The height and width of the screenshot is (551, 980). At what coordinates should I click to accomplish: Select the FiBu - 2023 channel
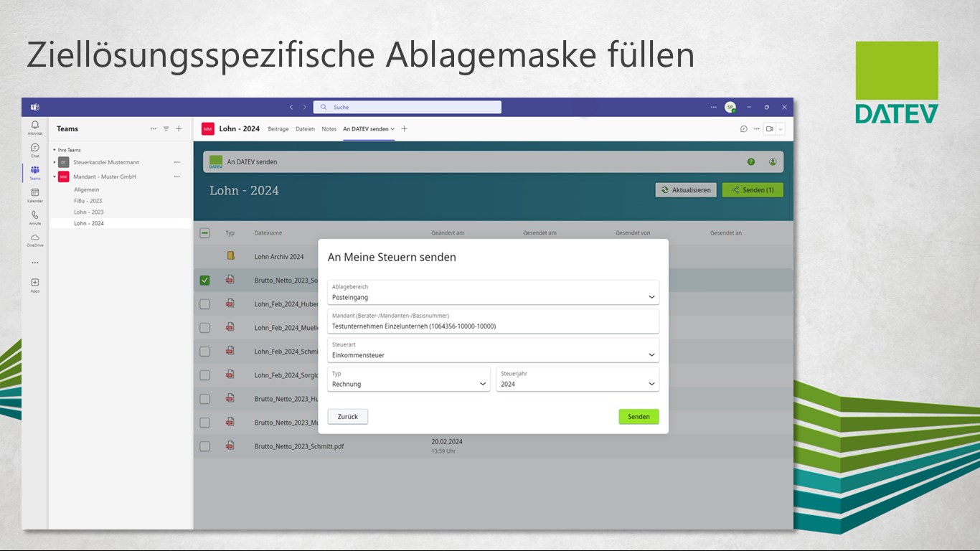(88, 201)
